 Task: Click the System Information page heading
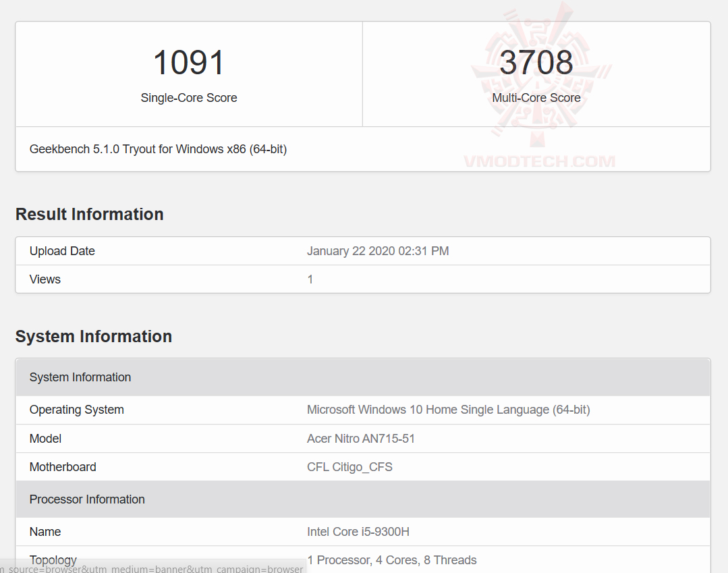[x=94, y=336]
